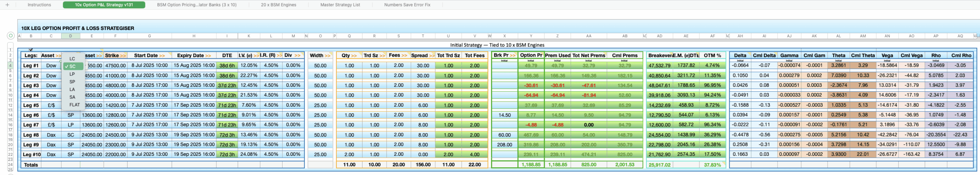Viewport: 980px width, 175px height.
Task: Select the Leg #1 strike cell 47500.00
Action: (x=115, y=66)
